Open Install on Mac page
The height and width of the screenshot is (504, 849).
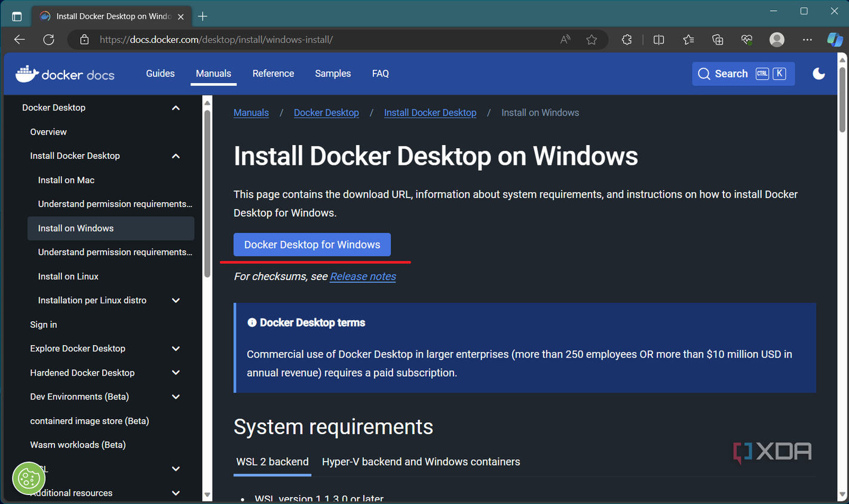[x=66, y=180]
